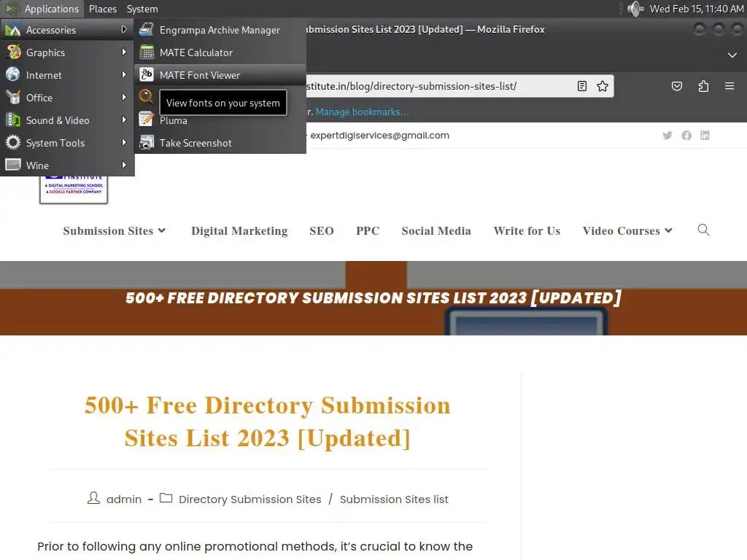Open the Manage bookmarks link
Screen dimensions: 747x560
click(362, 112)
